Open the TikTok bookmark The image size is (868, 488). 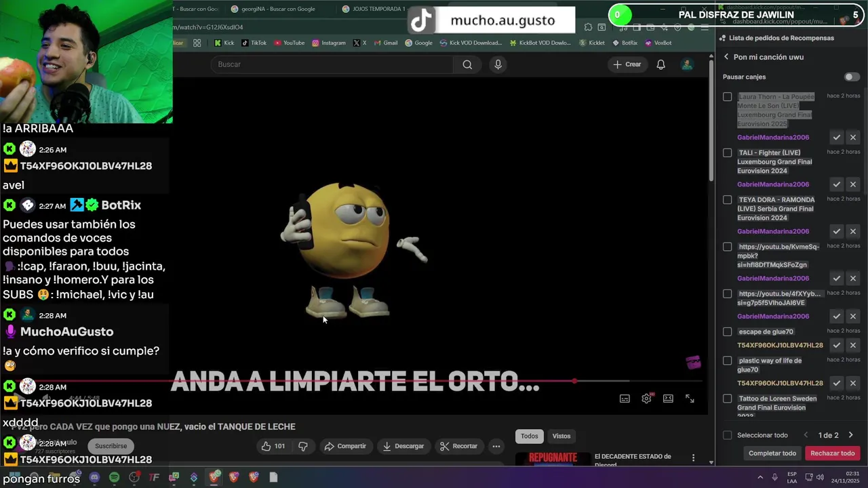(254, 43)
